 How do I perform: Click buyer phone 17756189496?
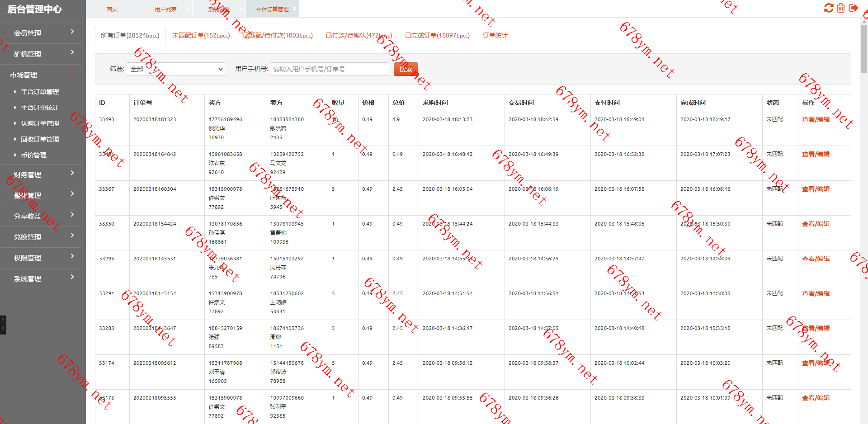(x=225, y=119)
